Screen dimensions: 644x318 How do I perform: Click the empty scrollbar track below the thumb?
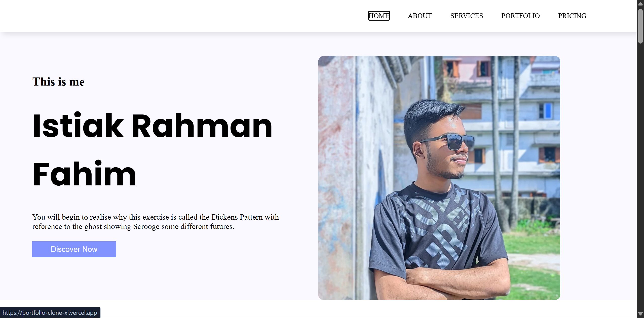point(640,176)
